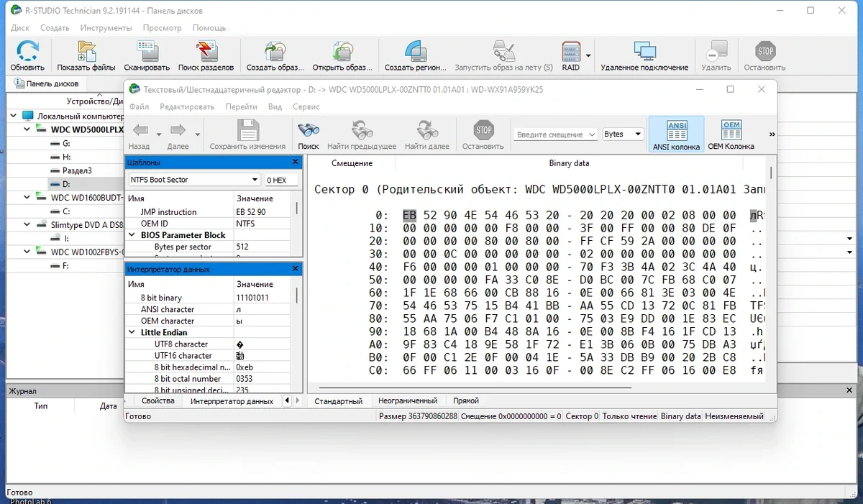Switch to the Неограниченный tab

[x=408, y=400]
